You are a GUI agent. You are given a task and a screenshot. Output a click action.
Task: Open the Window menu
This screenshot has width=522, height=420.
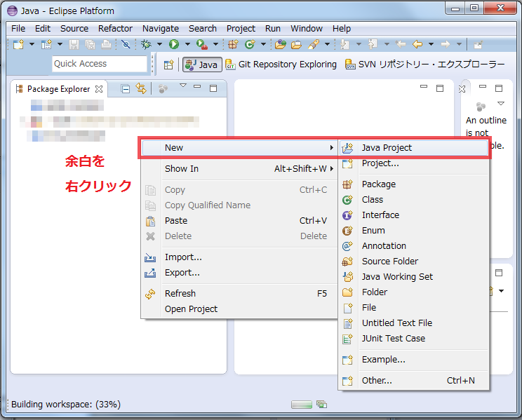pos(307,29)
